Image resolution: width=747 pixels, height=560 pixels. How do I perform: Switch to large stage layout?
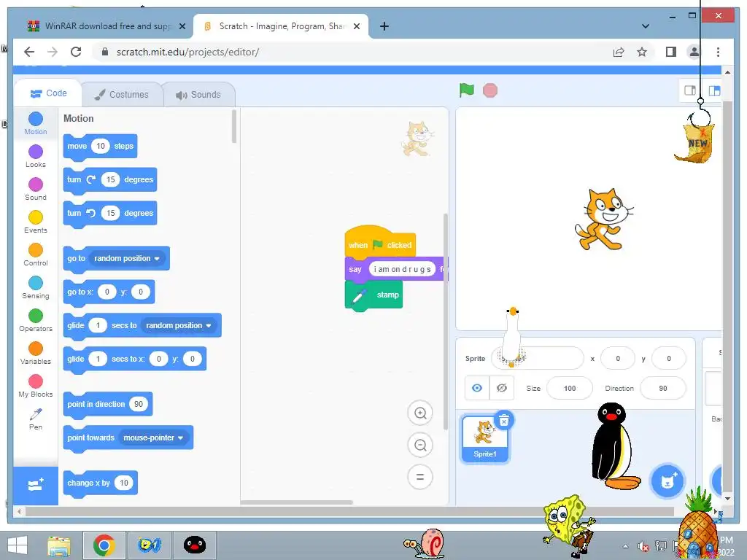[714, 90]
